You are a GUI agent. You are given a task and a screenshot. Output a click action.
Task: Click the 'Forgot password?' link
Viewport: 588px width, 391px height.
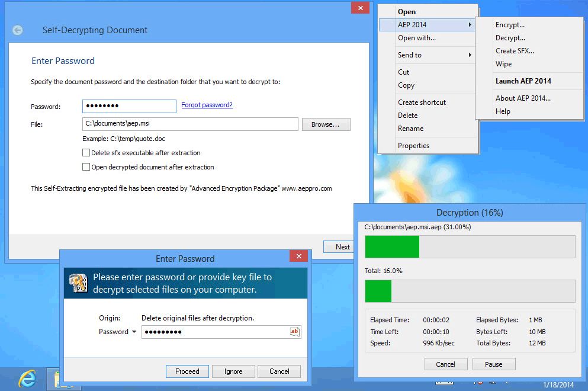pyautogui.click(x=207, y=105)
